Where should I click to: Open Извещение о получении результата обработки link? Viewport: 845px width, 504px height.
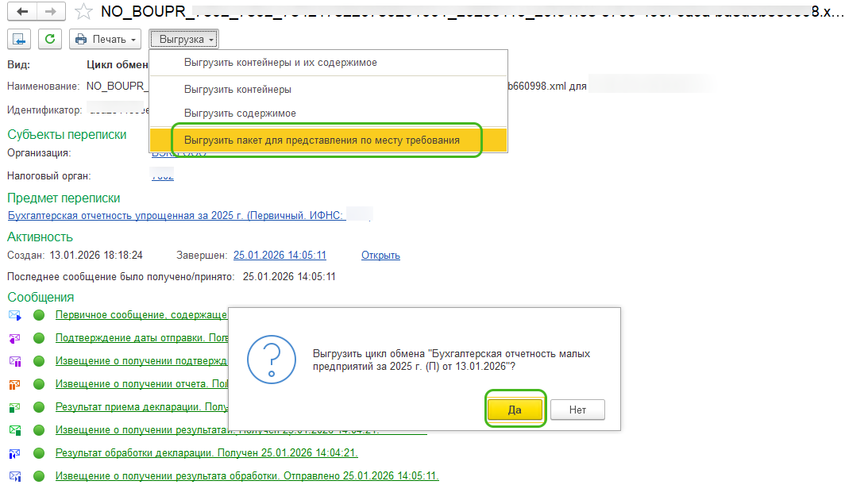click(247, 476)
